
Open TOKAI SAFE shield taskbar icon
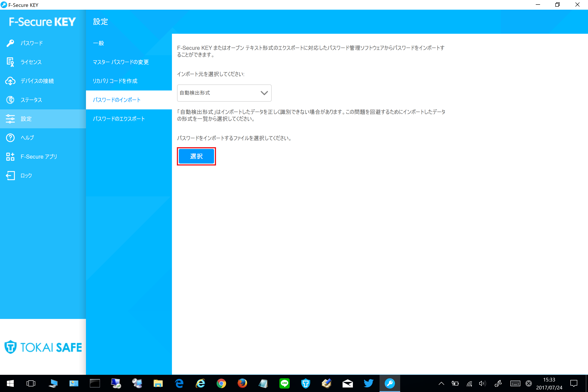pos(306,383)
